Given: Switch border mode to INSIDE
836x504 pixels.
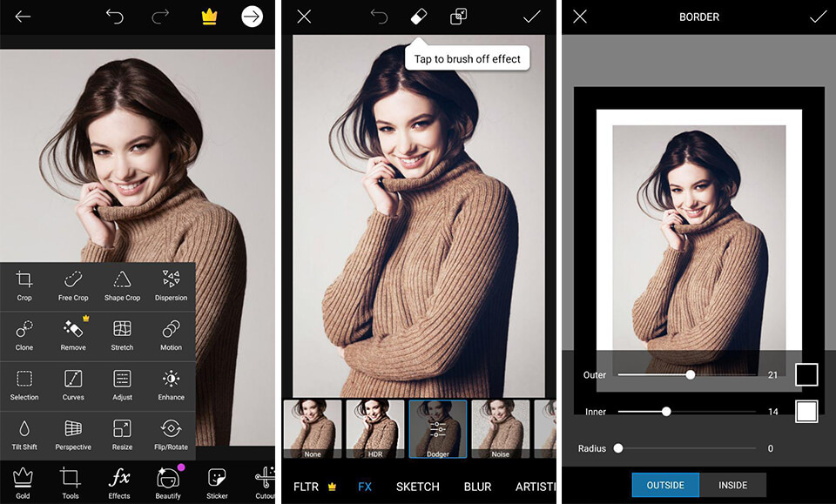Looking at the screenshot, I should (732, 485).
